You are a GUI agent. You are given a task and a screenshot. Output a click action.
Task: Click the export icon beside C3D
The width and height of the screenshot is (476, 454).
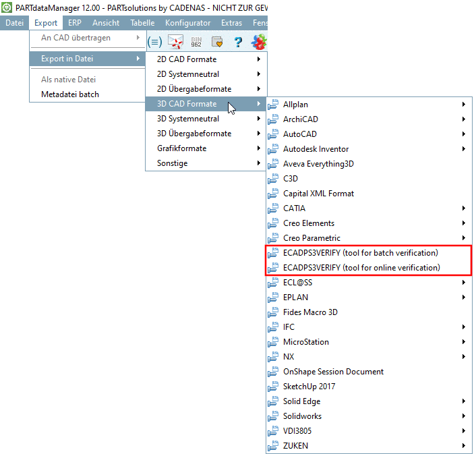(273, 179)
